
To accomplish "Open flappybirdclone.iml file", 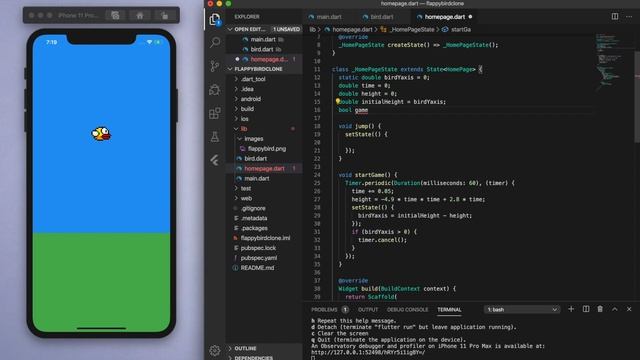I will click(265, 238).
